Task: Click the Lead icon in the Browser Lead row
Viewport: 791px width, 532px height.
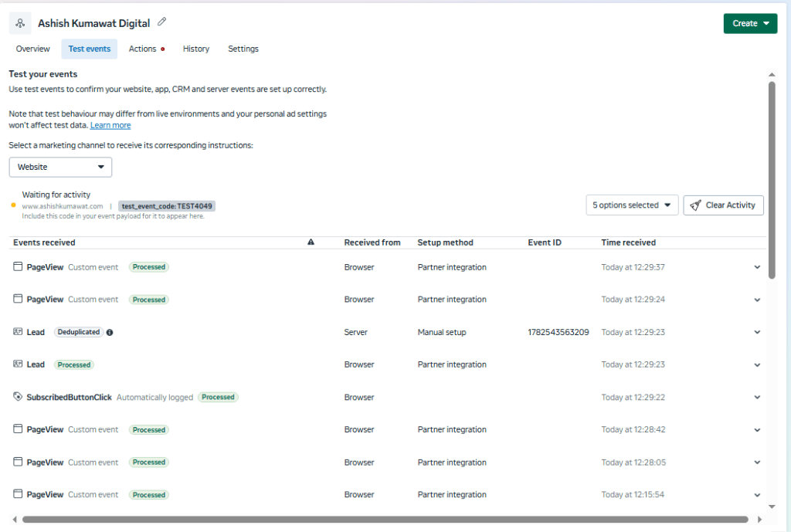Action: [18, 364]
